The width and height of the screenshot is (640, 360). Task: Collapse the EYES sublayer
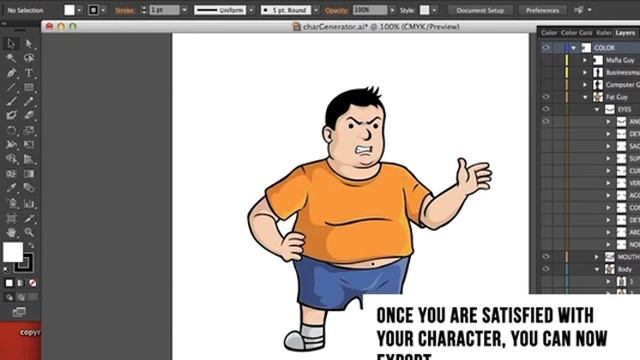(x=597, y=109)
